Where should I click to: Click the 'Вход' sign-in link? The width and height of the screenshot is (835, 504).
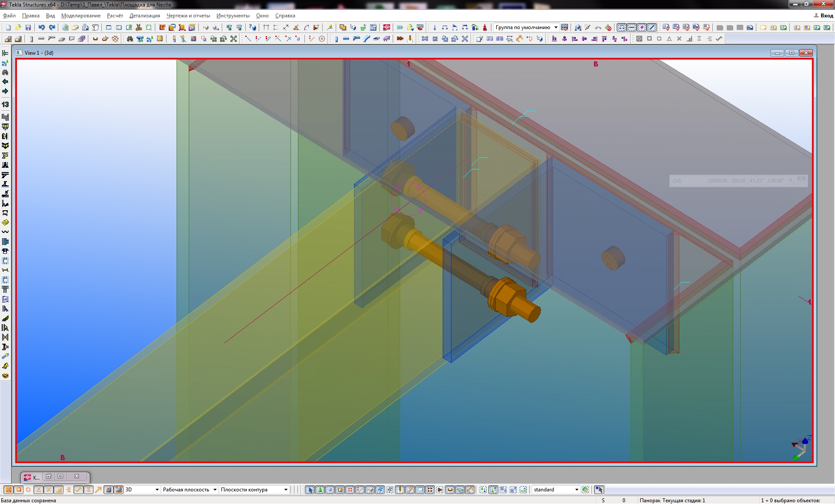[827, 16]
